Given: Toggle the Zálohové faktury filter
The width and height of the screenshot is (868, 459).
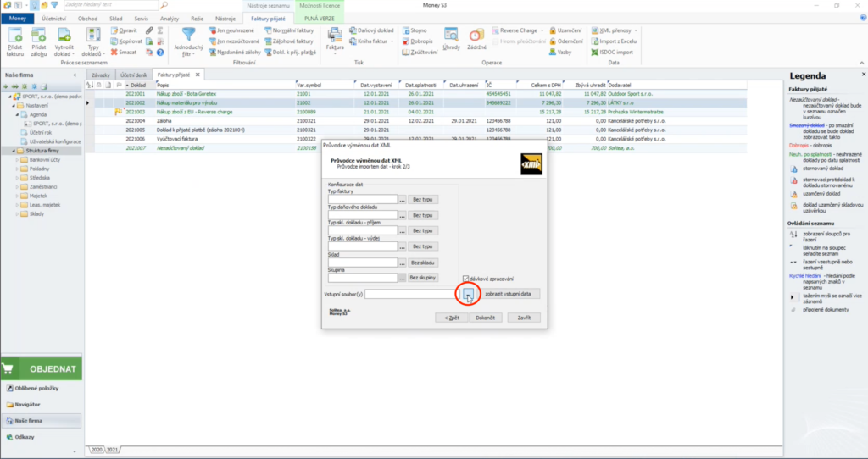Looking at the screenshot, I should (x=289, y=41).
